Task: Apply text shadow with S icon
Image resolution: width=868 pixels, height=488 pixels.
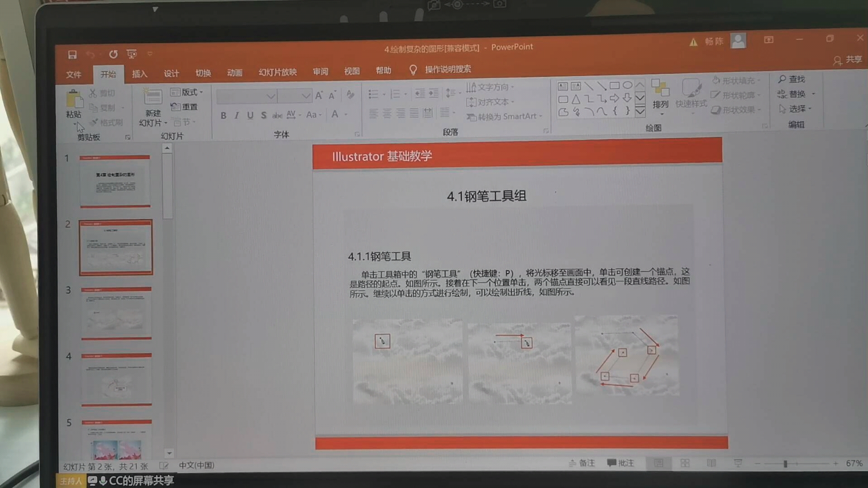Action: point(263,115)
